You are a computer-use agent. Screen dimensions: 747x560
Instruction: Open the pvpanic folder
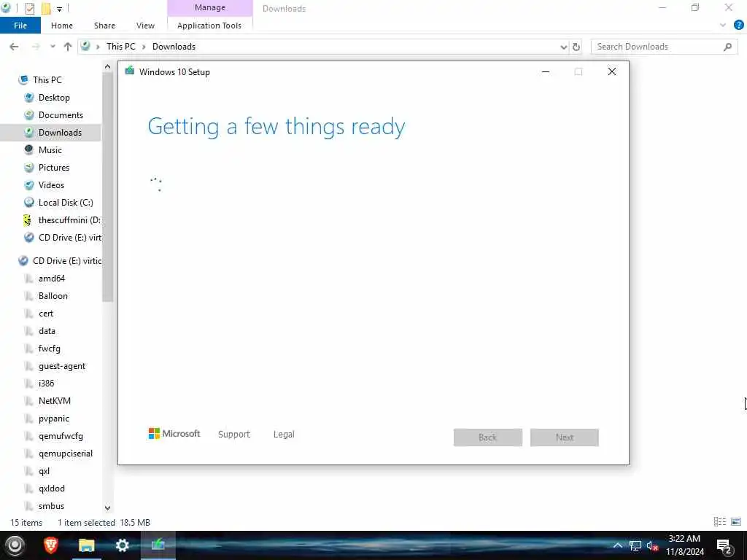[x=54, y=419]
